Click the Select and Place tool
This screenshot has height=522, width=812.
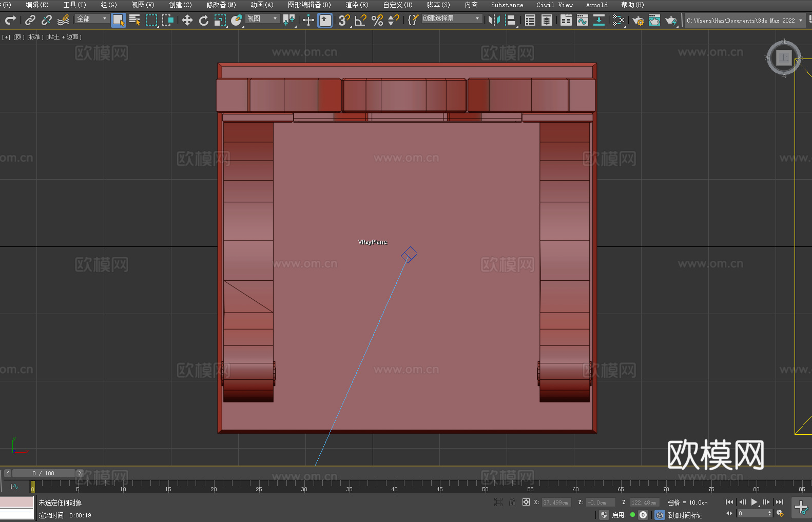click(237, 20)
